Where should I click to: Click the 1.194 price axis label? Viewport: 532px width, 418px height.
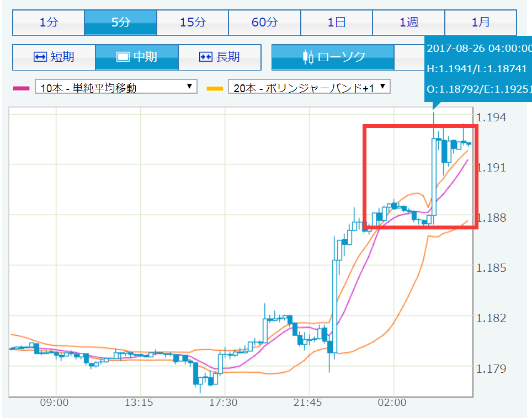(x=491, y=117)
